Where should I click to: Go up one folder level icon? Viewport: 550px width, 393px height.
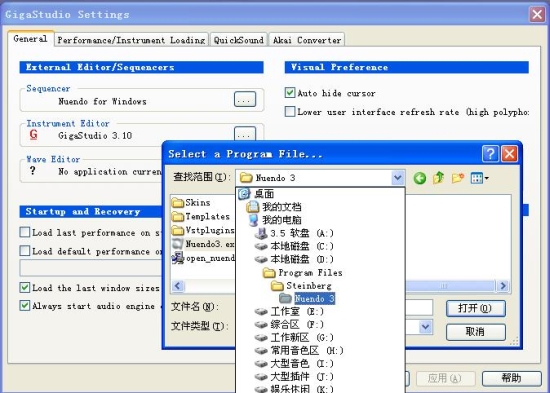pos(438,178)
